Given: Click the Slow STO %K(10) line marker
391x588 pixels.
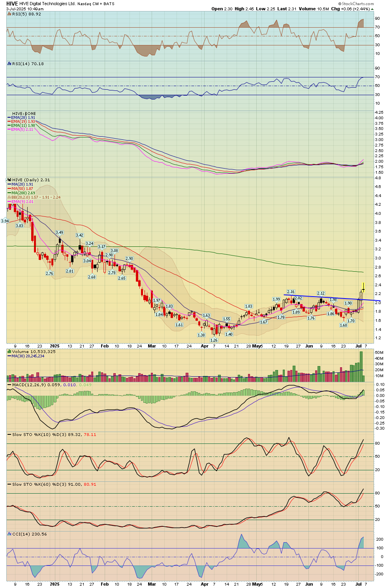Looking at the screenshot, I should 9,434.
